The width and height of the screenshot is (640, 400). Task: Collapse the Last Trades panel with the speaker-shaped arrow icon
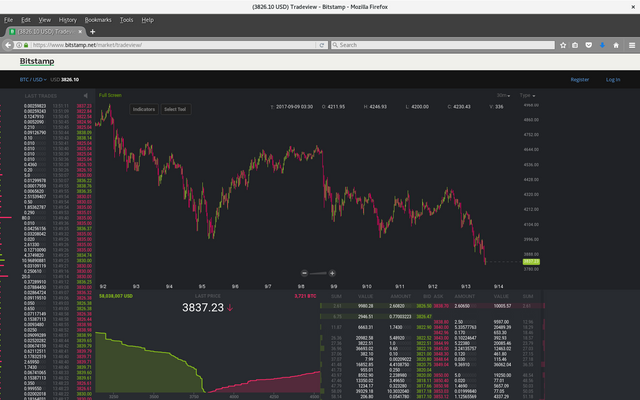click(x=85, y=96)
